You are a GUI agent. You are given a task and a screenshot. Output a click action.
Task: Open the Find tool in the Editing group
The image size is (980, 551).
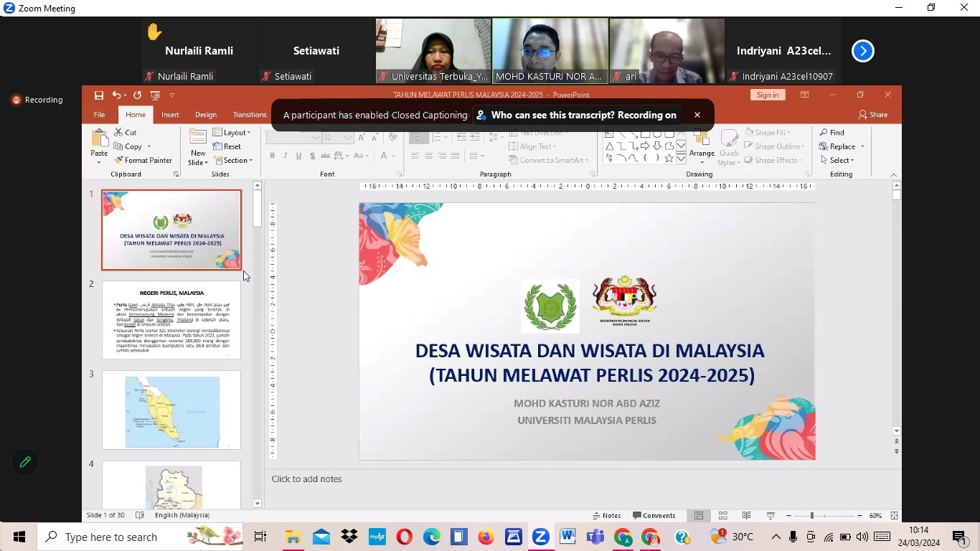[834, 132]
